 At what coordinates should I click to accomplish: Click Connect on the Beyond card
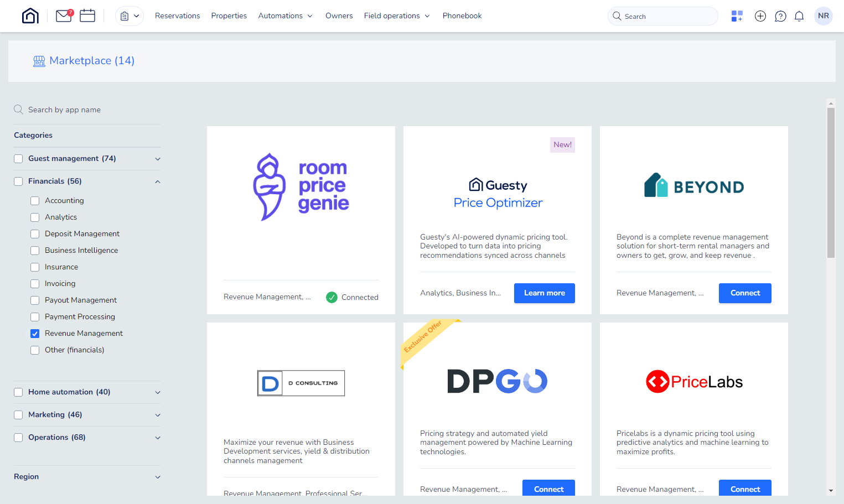click(x=745, y=293)
